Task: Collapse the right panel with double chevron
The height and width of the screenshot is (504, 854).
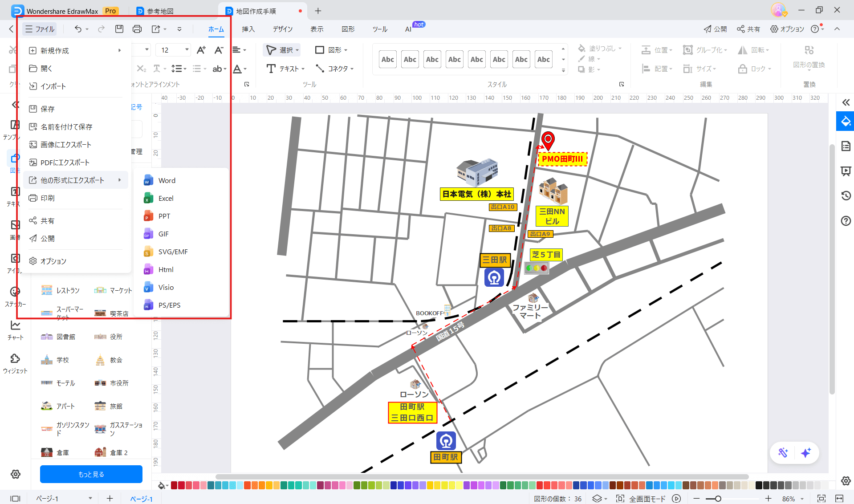Action: [846, 102]
